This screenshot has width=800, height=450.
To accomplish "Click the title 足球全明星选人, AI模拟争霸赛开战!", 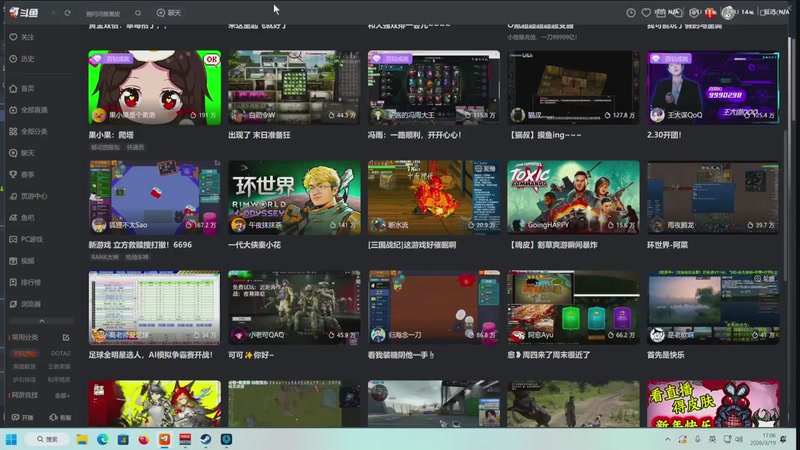I will pos(151,355).
